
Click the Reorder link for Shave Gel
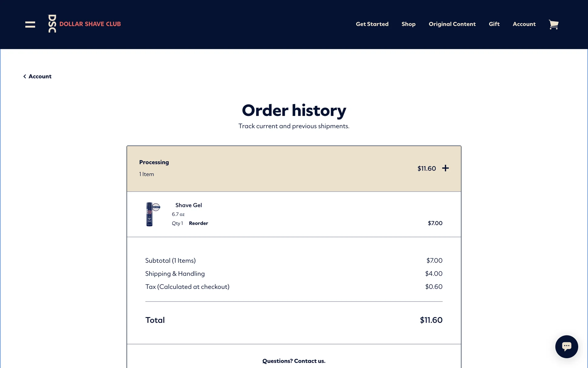[x=198, y=223]
